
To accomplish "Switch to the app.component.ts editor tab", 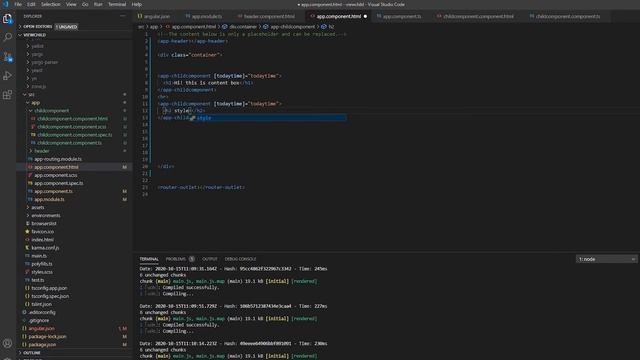I will 401,16.
